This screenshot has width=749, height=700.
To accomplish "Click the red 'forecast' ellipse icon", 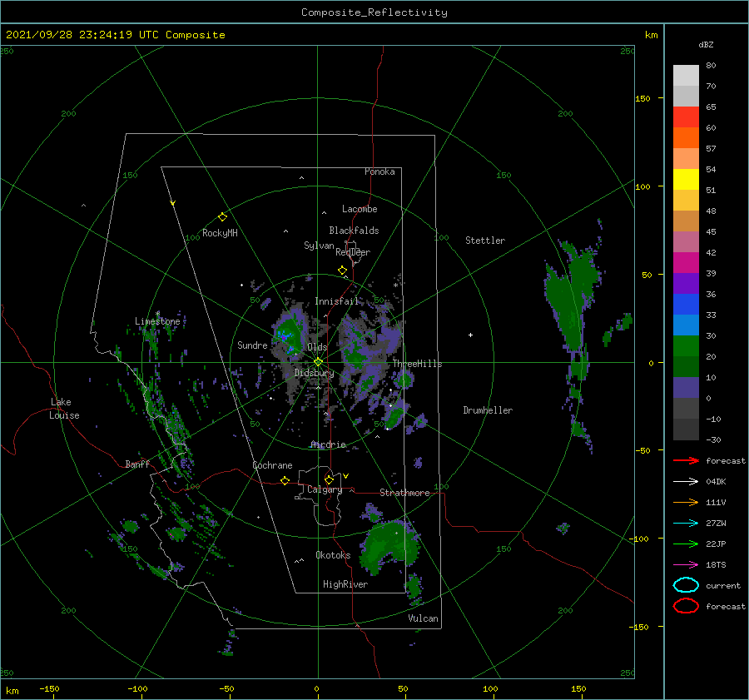I will tap(686, 606).
